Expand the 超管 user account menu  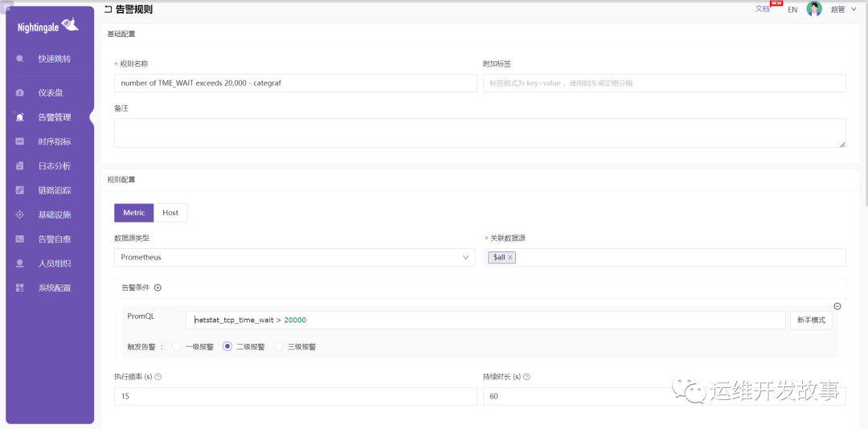tap(842, 10)
